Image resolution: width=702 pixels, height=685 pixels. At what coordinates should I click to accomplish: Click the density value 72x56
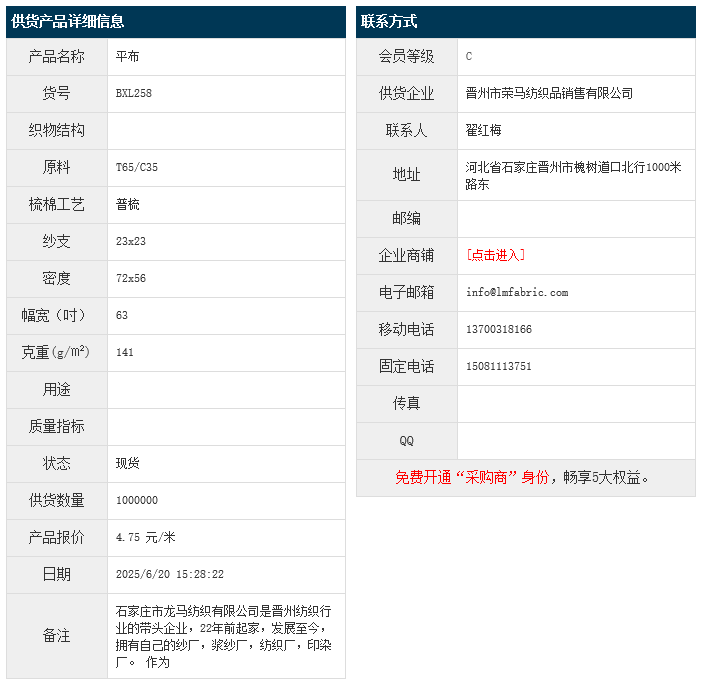(x=131, y=278)
